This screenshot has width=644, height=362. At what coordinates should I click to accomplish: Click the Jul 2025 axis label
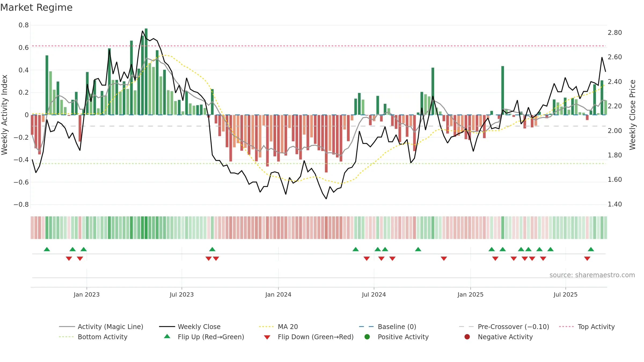565,294
